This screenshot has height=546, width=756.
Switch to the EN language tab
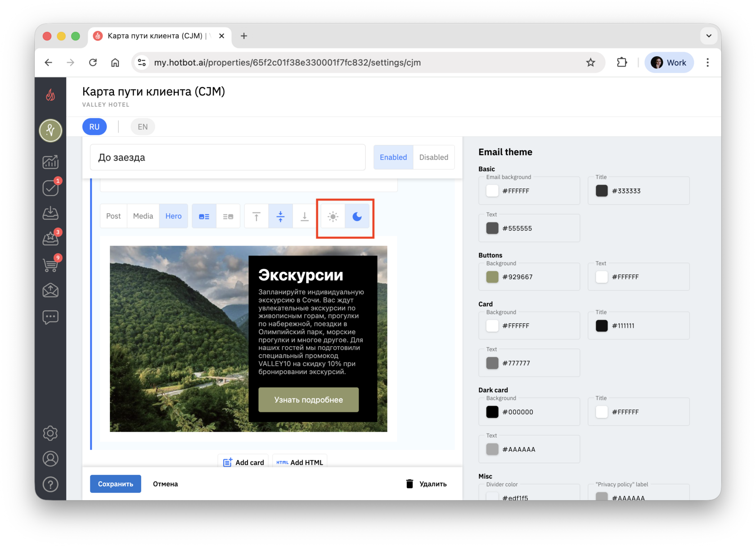point(143,127)
